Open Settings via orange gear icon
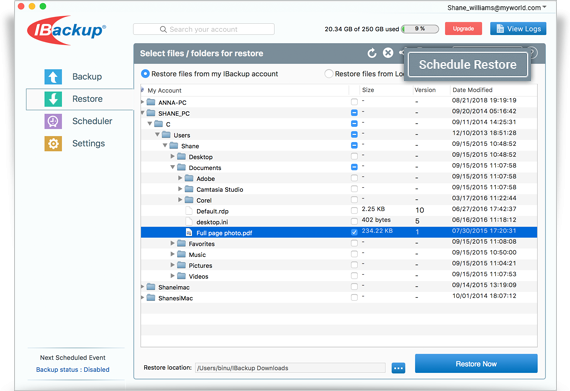 (53, 144)
